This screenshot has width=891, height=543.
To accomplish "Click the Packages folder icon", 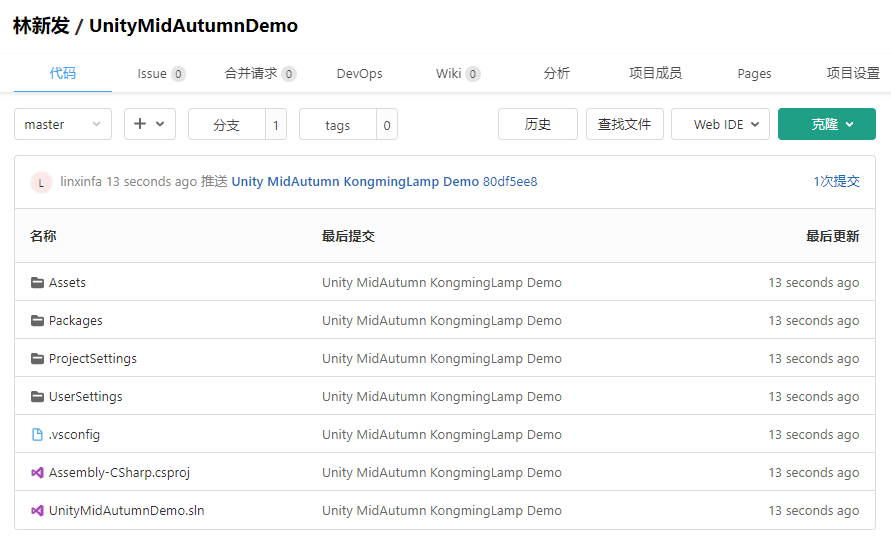I will coord(38,320).
